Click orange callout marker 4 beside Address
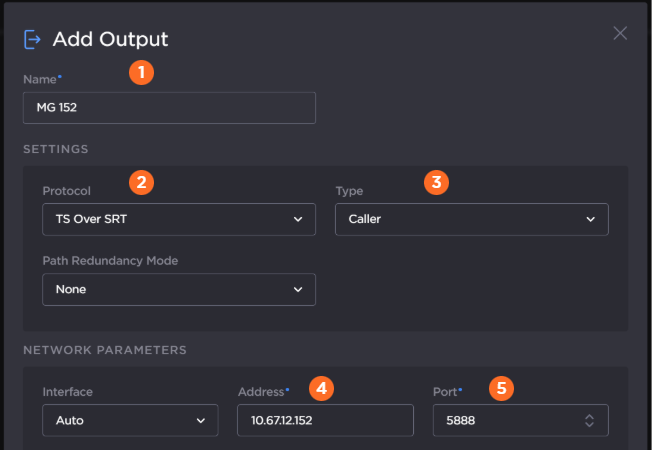653x450 pixels. pos(319,386)
